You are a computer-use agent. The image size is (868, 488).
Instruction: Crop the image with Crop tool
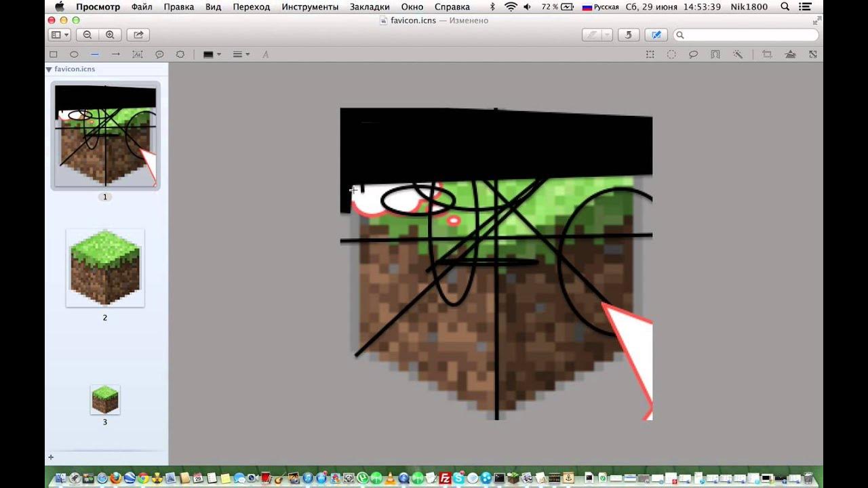tap(767, 54)
